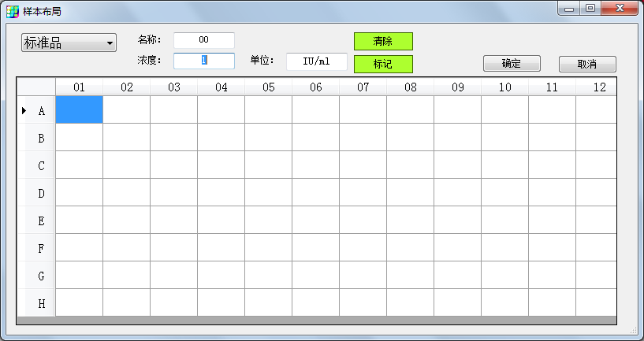Click the grid's top-left select-all corner cell
The height and width of the screenshot is (341, 644).
[x=36, y=87]
